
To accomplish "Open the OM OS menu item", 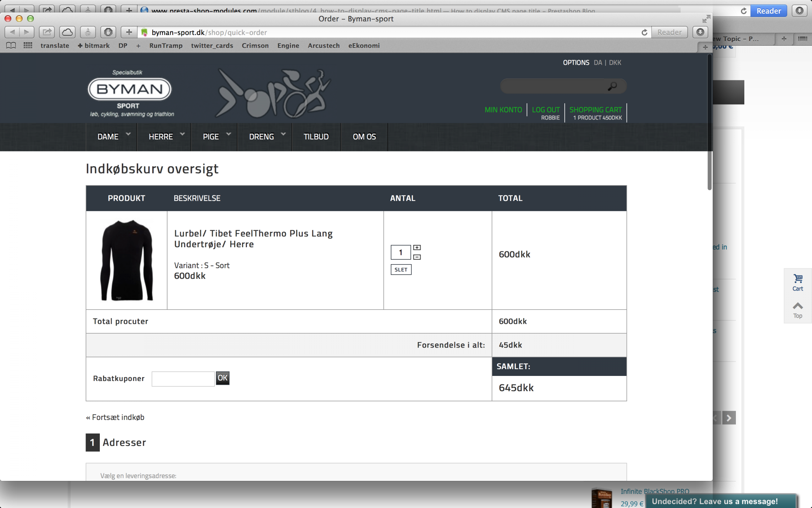I will [x=364, y=136].
